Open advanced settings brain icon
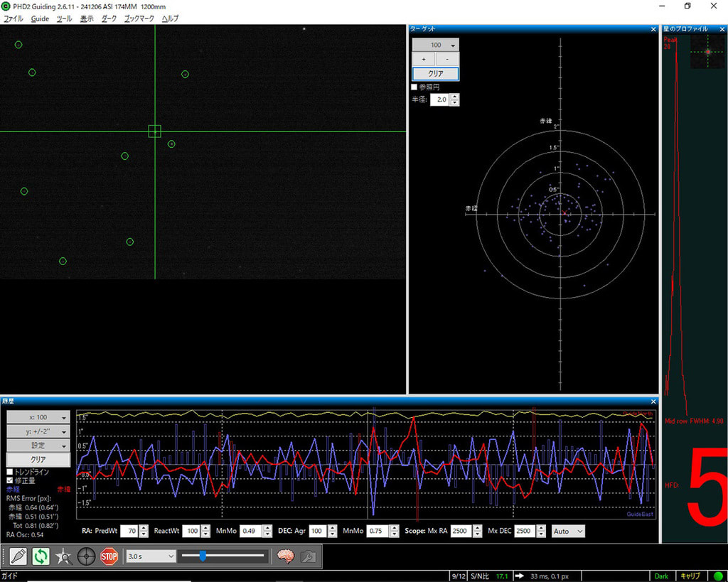 point(286,556)
